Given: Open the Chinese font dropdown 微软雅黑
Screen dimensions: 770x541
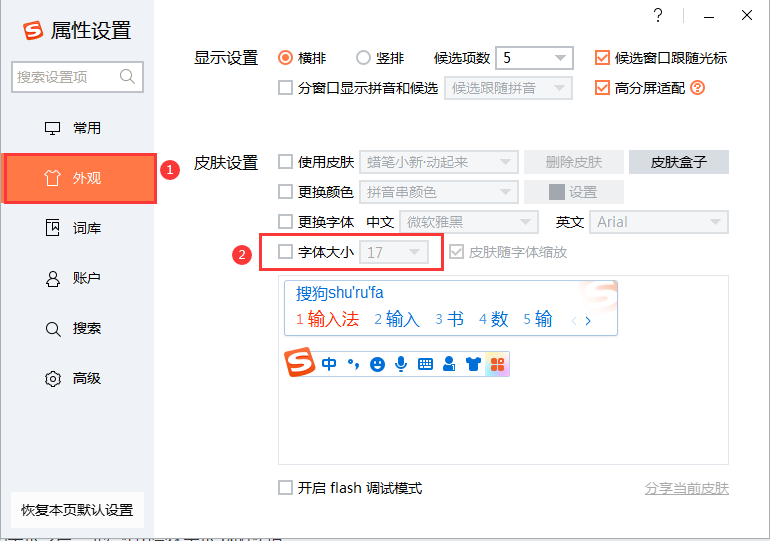Looking at the screenshot, I should [469, 222].
